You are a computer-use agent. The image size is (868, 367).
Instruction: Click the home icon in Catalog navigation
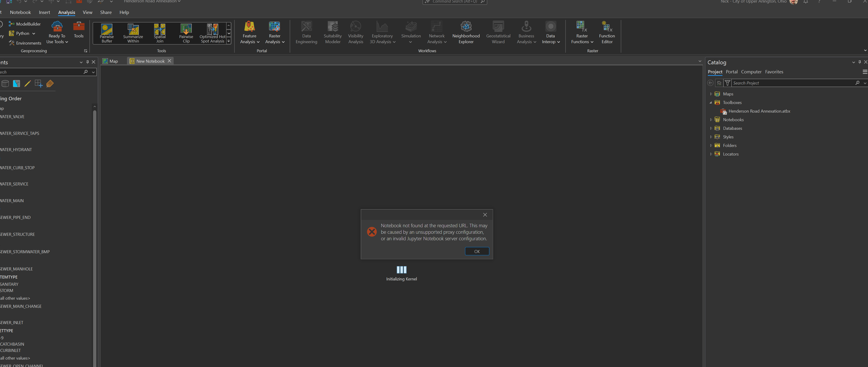click(719, 83)
